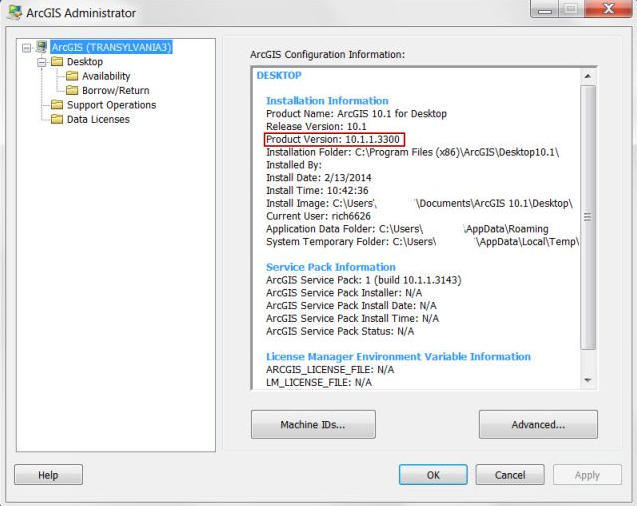Open the Advanced settings button
The height and width of the screenshot is (506, 637).
pyautogui.click(x=538, y=424)
